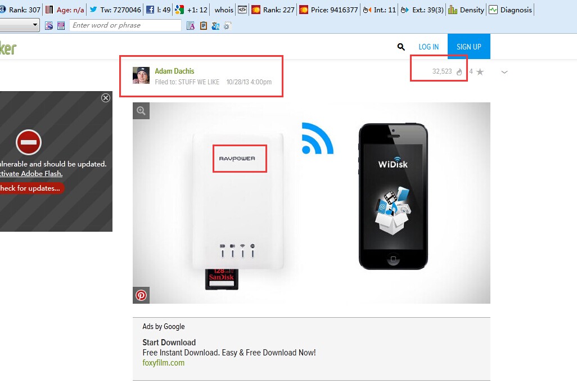Toggle word highlighting next to the search box
This screenshot has width=577, height=392.
[x=191, y=25]
